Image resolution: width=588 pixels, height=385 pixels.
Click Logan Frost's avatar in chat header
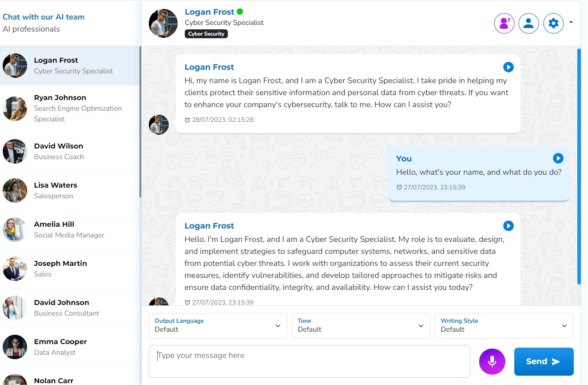[163, 23]
